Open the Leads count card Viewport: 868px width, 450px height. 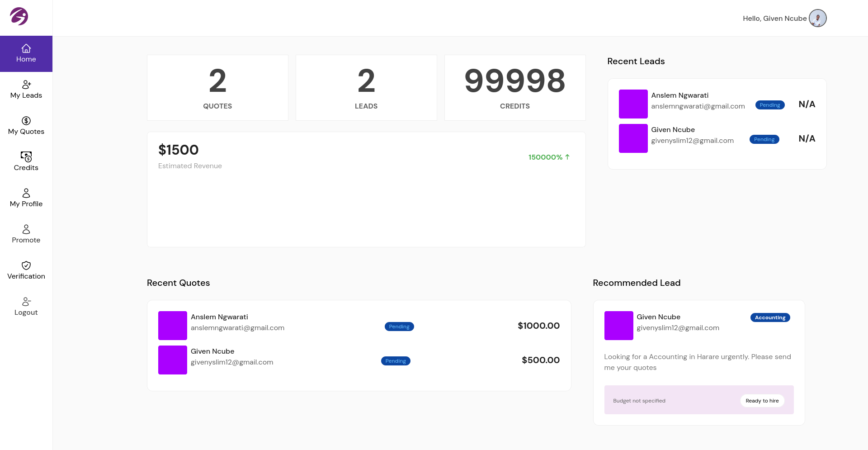tap(366, 88)
